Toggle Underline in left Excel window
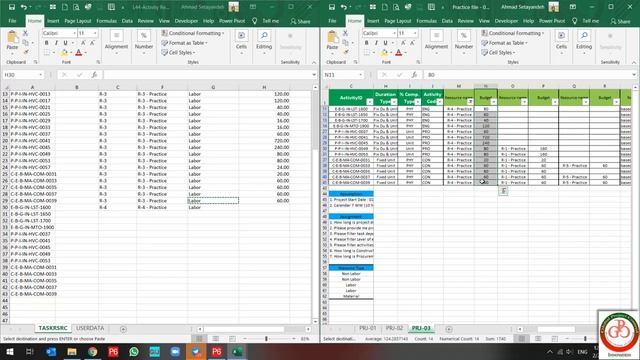This screenshot has width=640, height=360. point(65,43)
